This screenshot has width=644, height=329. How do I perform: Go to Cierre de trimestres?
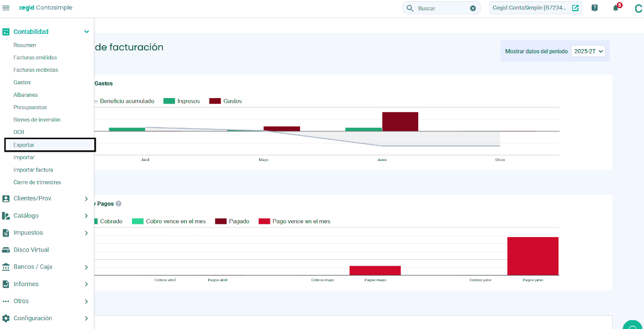click(x=37, y=182)
